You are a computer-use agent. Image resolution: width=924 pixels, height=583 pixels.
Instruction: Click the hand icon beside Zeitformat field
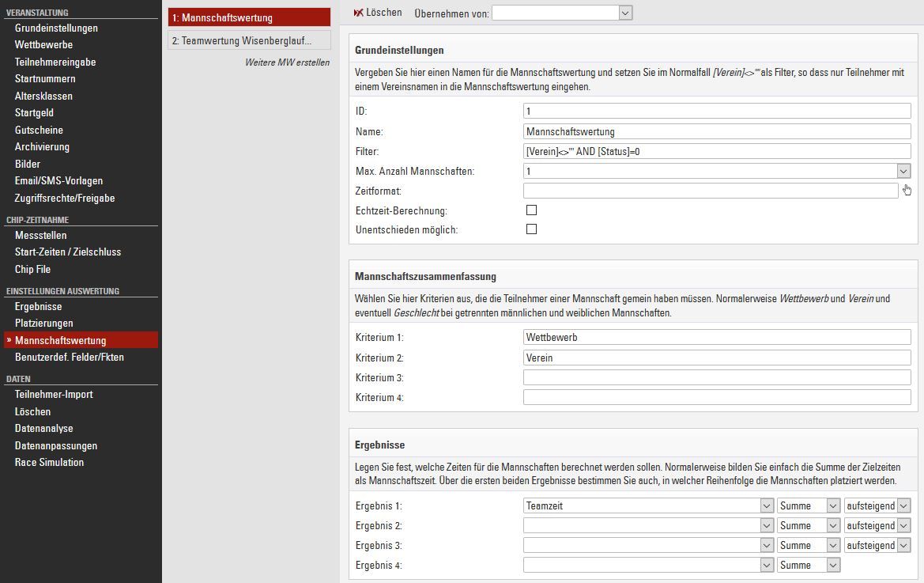click(907, 190)
